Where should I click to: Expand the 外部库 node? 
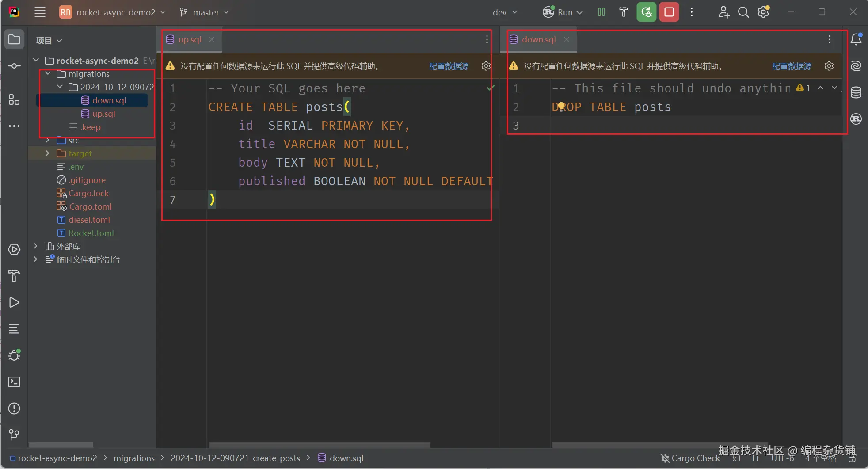coord(36,246)
